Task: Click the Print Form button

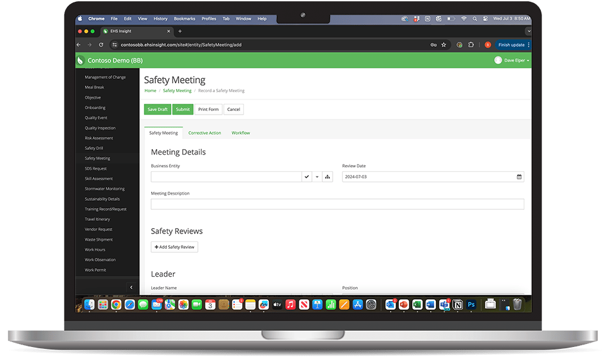Action: 208,109
